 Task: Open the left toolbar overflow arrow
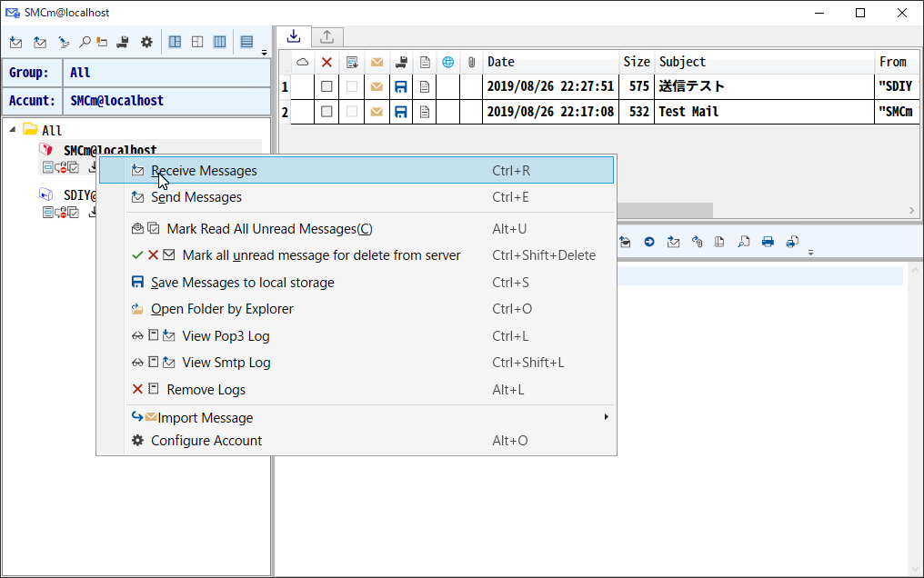click(x=264, y=53)
